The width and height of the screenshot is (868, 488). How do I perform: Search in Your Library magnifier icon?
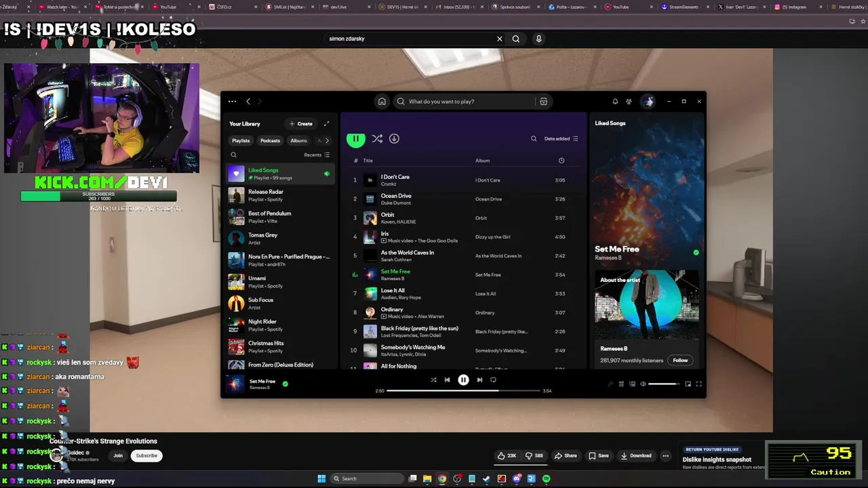click(x=233, y=155)
